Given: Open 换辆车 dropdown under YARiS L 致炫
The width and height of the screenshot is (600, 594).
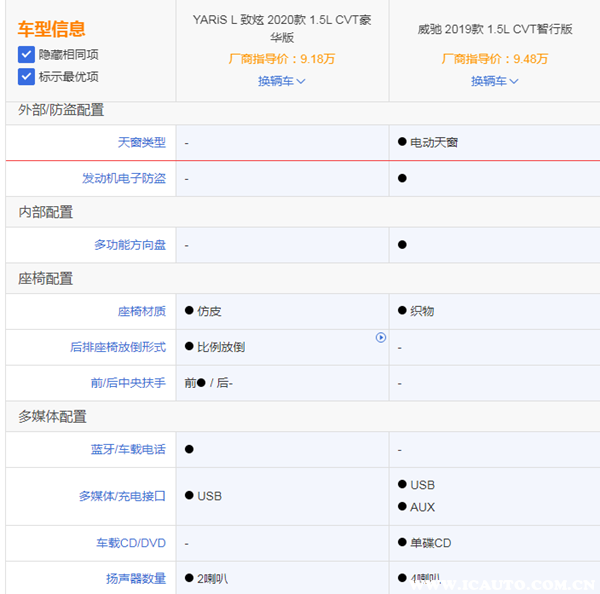Looking at the screenshot, I should click(x=282, y=81).
